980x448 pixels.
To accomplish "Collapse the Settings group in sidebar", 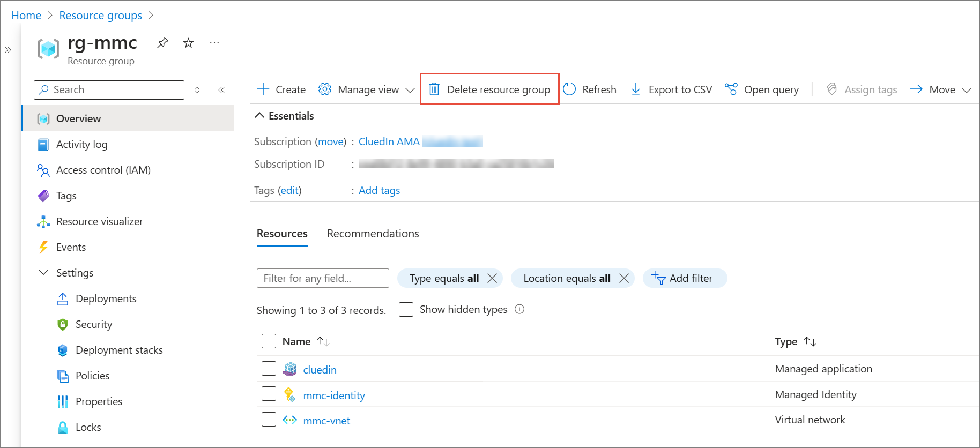I will 43,273.
